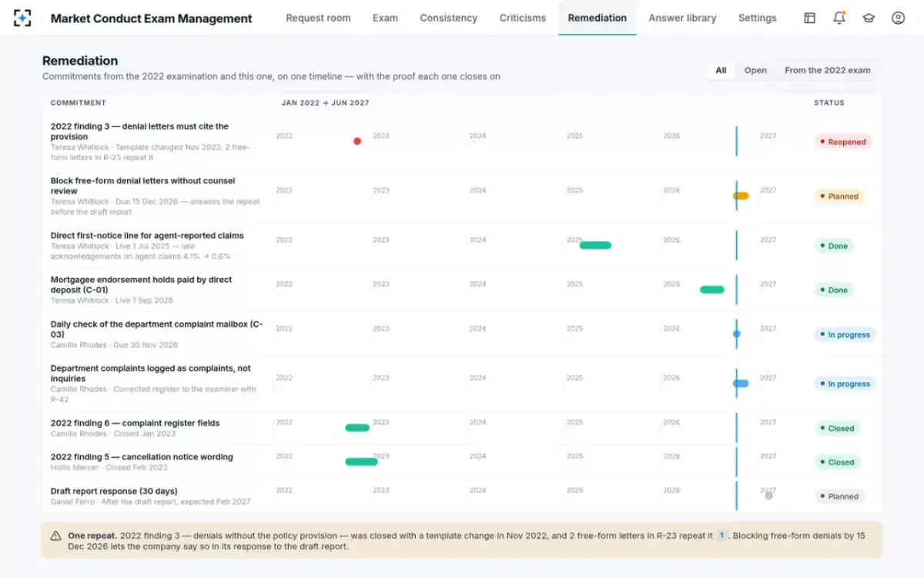
Task: Click the blue dot for Daily check of complaint mailbox
Action: click(x=737, y=334)
